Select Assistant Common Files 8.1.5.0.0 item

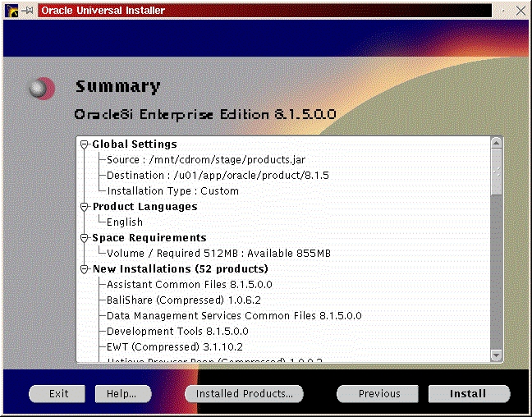click(x=189, y=285)
